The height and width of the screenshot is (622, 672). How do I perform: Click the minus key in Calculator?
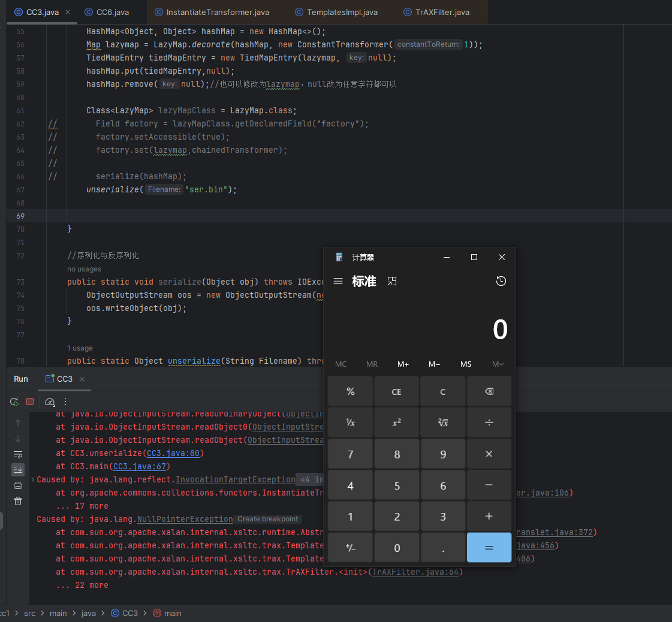[489, 485]
